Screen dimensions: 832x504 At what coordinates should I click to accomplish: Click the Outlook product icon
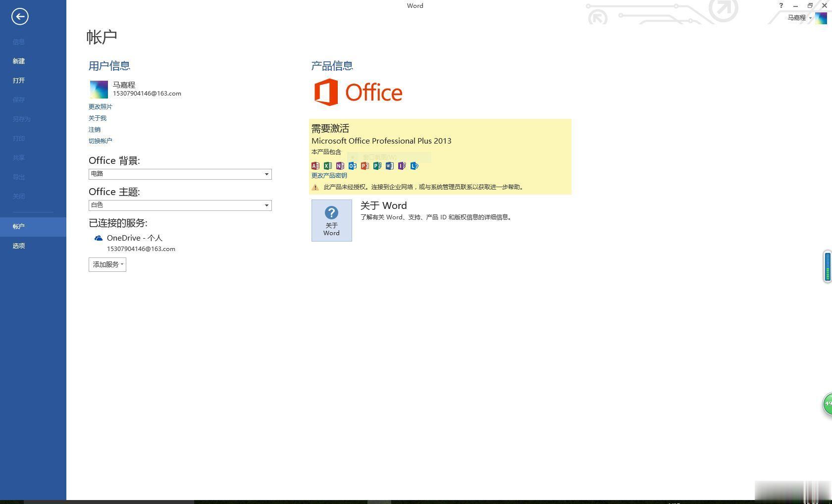coord(353,166)
